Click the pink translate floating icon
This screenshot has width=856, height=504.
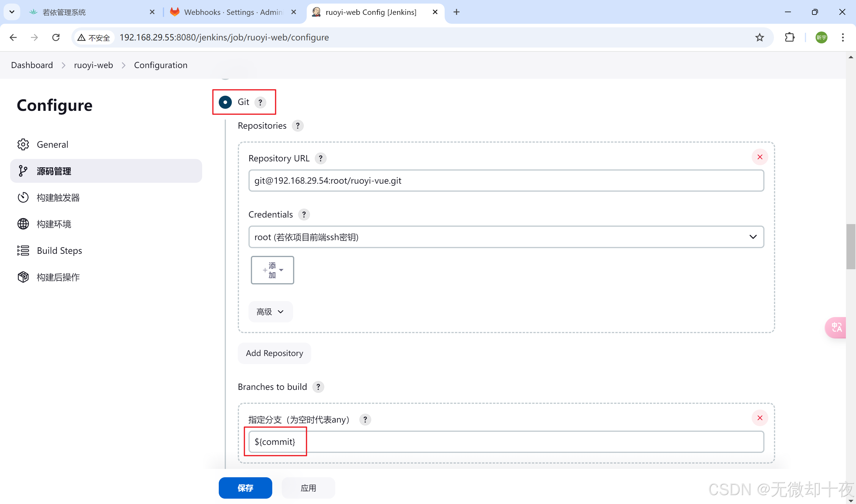tap(836, 327)
